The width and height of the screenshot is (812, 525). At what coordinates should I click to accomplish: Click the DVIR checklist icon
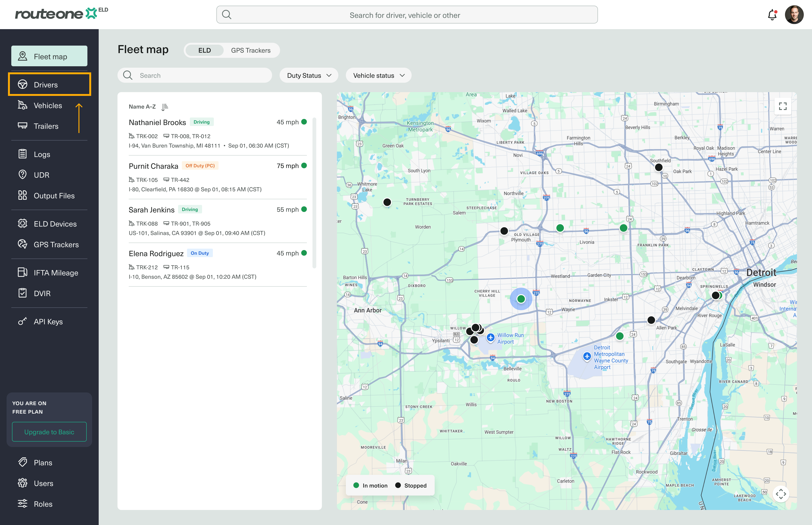[23, 293]
